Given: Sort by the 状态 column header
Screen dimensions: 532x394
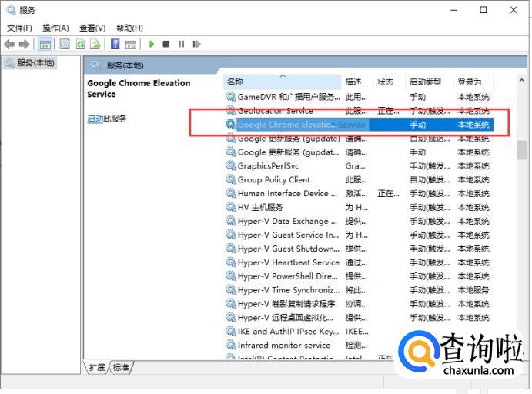Looking at the screenshot, I should pos(389,82).
